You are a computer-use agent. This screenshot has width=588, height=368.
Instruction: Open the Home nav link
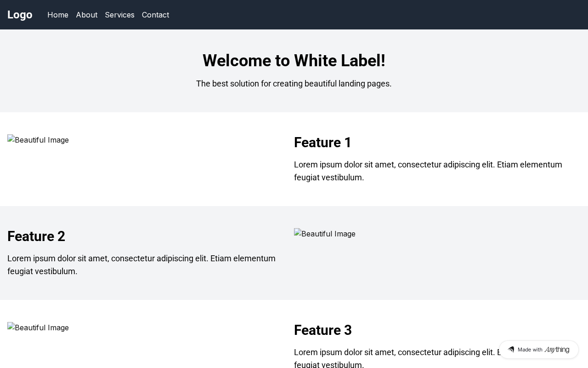click(x=58, y=15)
